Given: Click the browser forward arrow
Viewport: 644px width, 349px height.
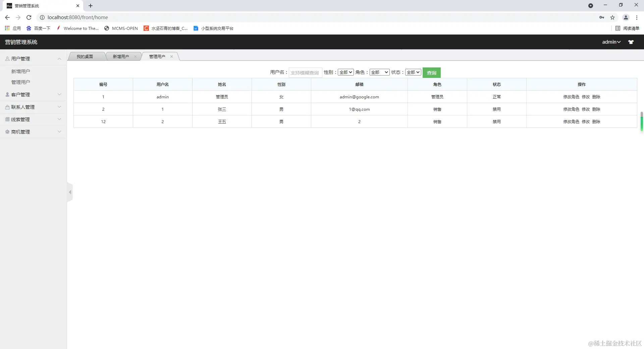Looking at the screenshot, I should pyautogui.click(x=18, y=17).
